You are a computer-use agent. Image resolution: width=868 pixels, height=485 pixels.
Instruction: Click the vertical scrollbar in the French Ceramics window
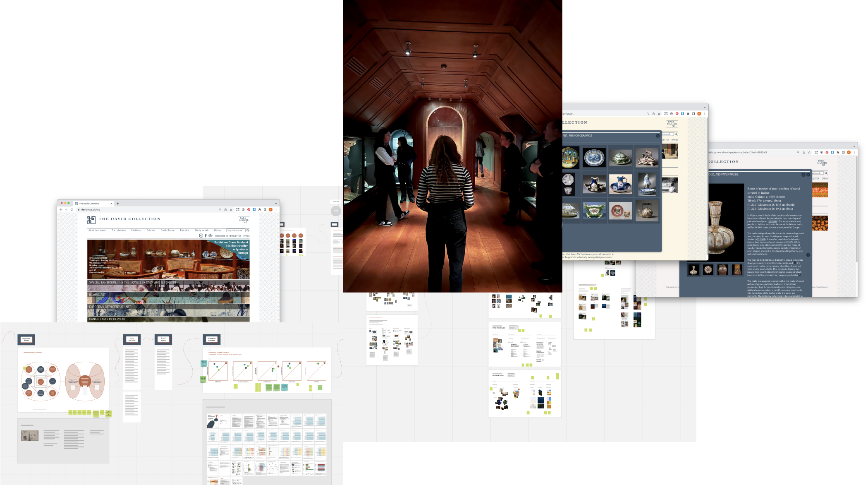[x=707, y=186]
